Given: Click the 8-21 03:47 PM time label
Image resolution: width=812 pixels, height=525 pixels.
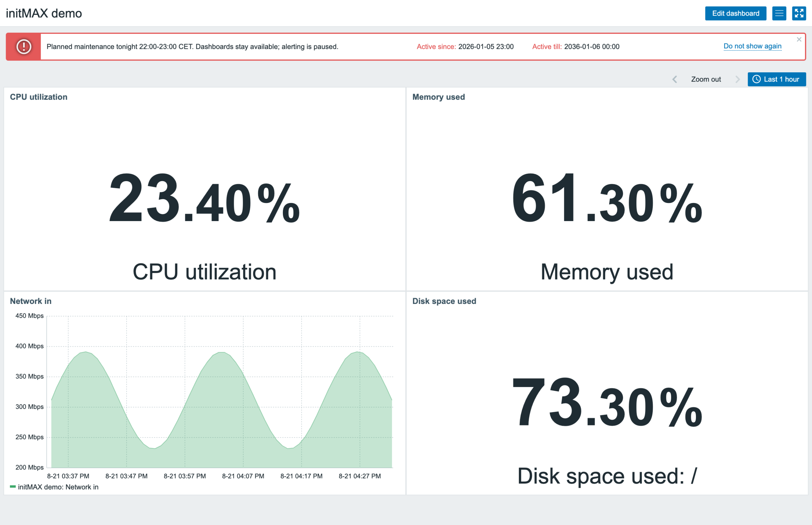Looking at the screenshot, I should pos(127,476).
